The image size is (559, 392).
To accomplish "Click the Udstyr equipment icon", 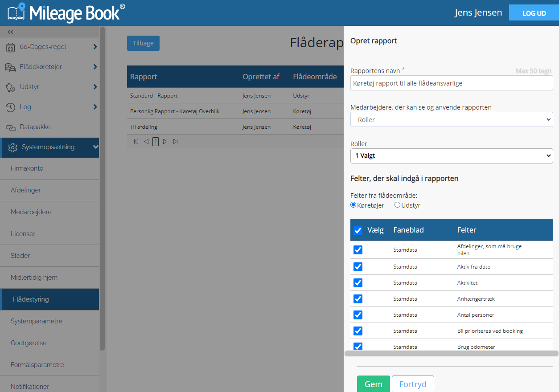I will (10, 87).
